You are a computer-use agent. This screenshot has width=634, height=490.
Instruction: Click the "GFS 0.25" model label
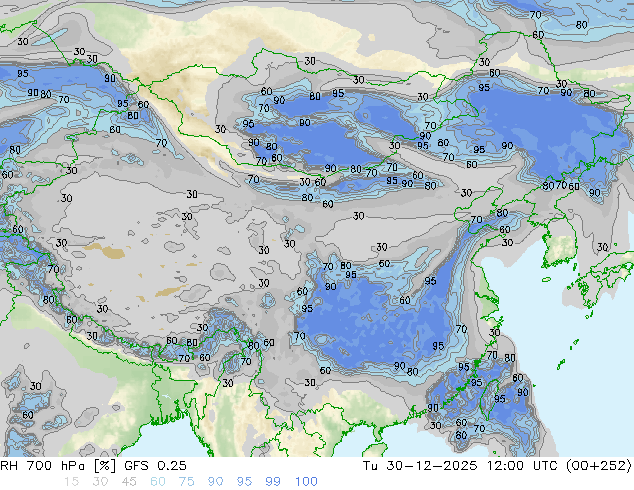tap(155, 466)
